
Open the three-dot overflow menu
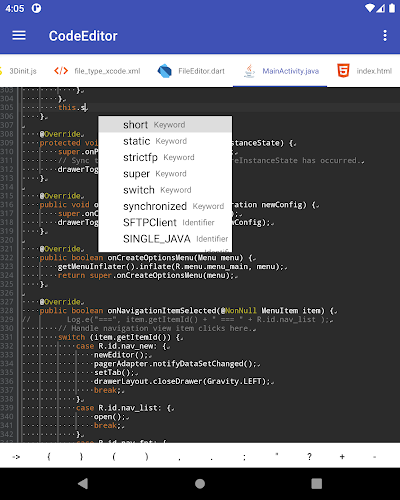385,36
